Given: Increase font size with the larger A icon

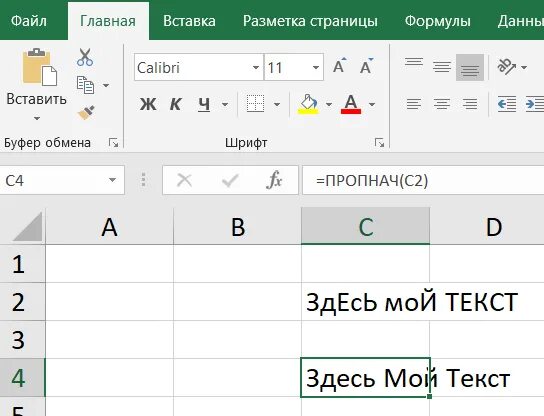Looking at the screenshot, I should point(339,66).
